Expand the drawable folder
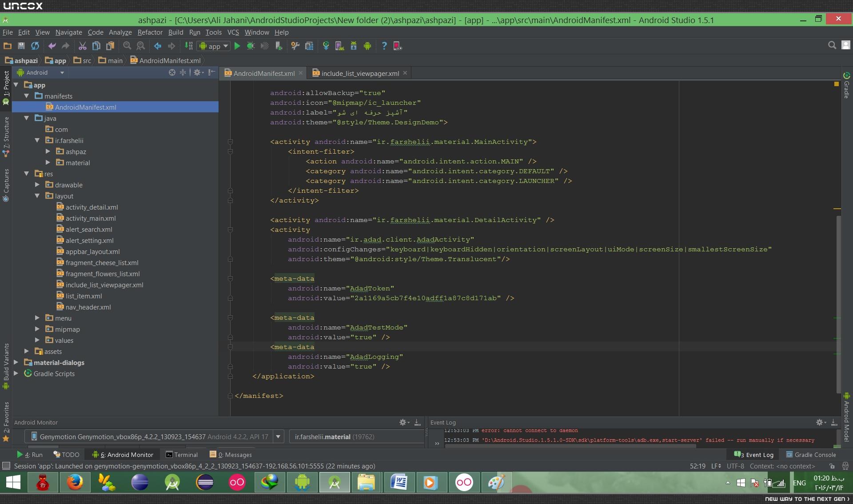 tap(37, 185)
